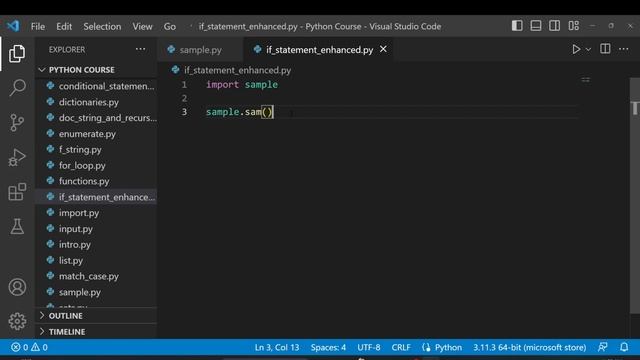Toggle secondary side bar layout icon

click(x=554, y=26)
